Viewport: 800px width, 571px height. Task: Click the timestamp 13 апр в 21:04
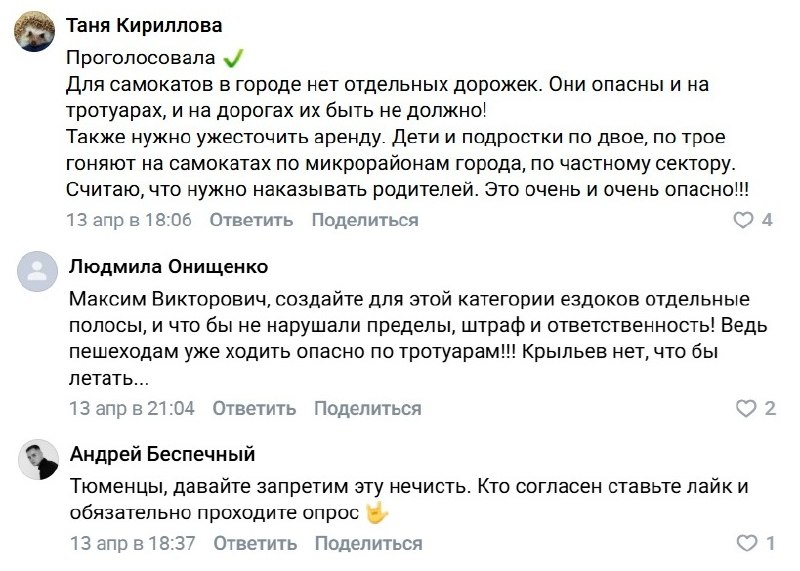(130, 408)
